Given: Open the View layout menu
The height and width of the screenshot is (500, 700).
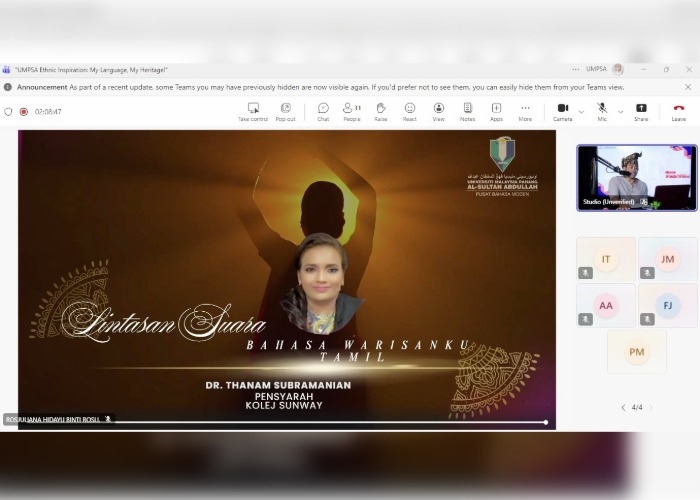Looking at the screenshot, I should point(438,111).
